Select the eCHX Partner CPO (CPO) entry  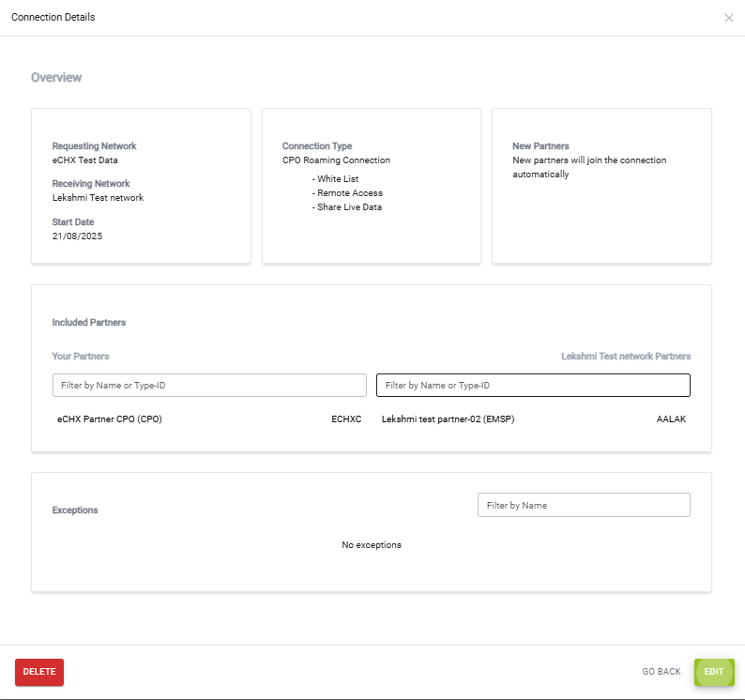pos(110,419)
